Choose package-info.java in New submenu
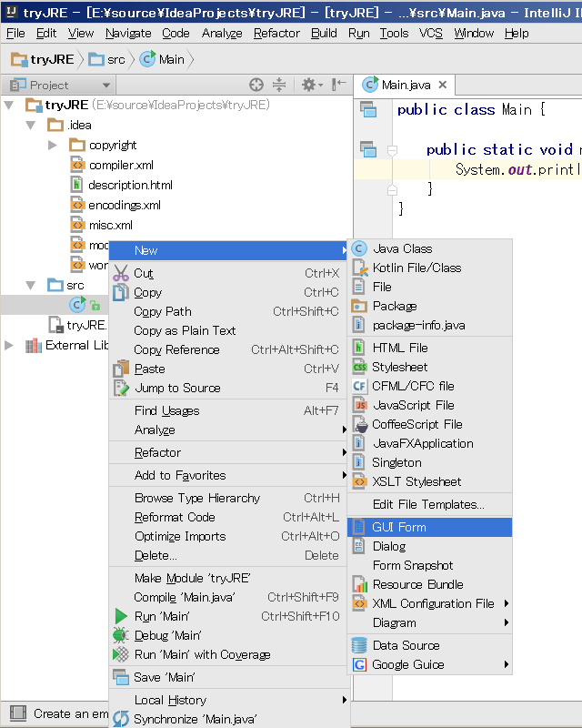Screen dimensions: 582x728 click(430, 325)
